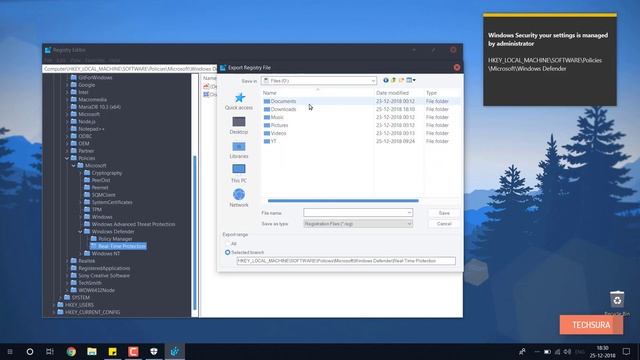Collapse the Microsoft key under Policies
The height and width of the screenshot is (360, 640).
tap(73, 166)
